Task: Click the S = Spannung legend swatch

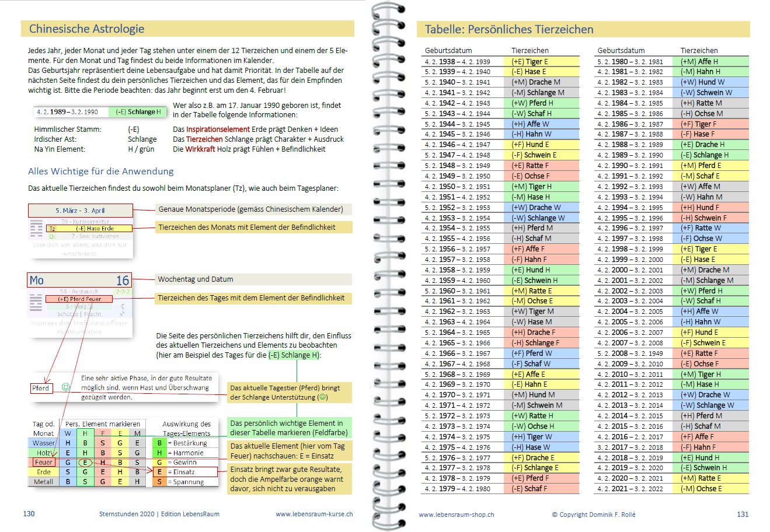Action: [x=159, y=482]
